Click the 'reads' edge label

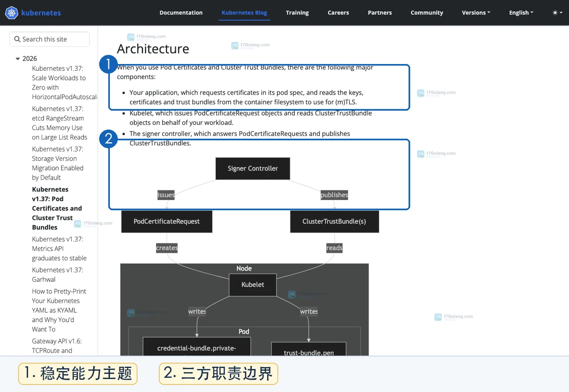pos(334,248)
